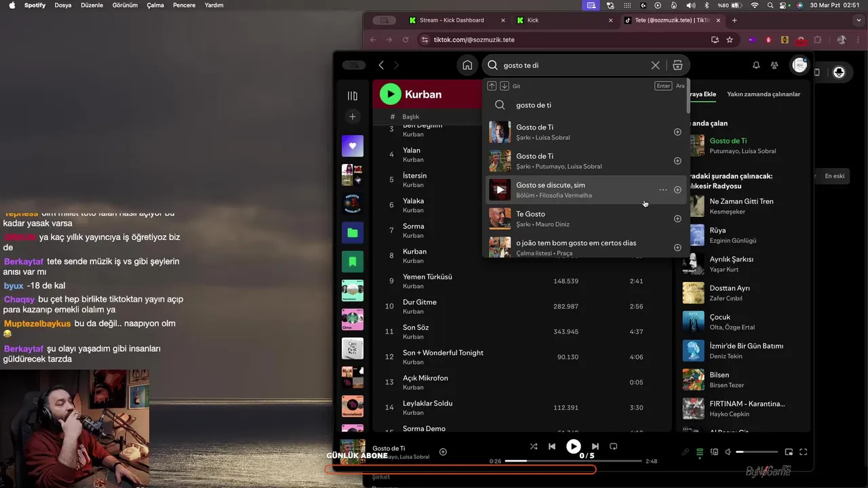Screen dimensions: 868x488
Task: Open the Liked Songs heart playlist
Action: point(352,146)
